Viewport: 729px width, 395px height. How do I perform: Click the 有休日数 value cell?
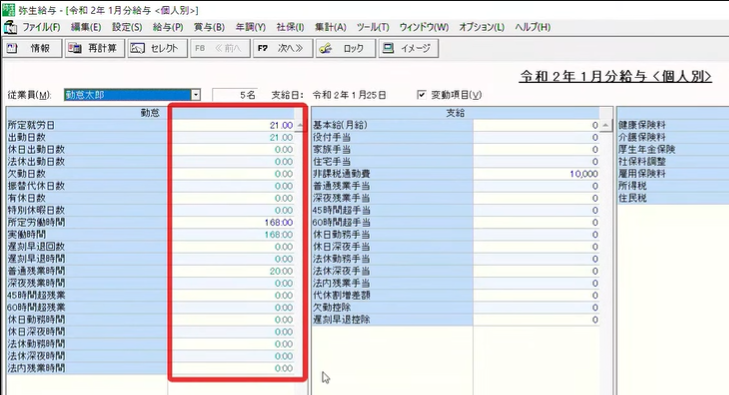pyautogui.click(x=232, y=198)
